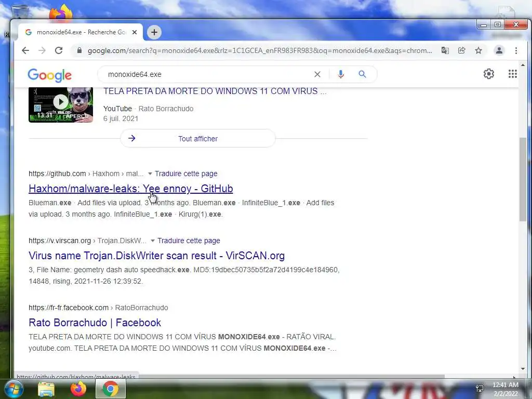Click the forward navigation arrow
This screenshot has height=399, width=532.
pos(42,50)
